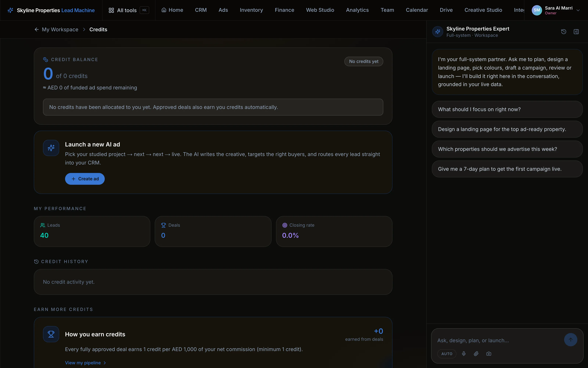The height and width of the screenshot is (368, 588).
Task: Click the Skyline Properties sparkle logo icon
Action: pyautogui.click(x=10, y=10)
